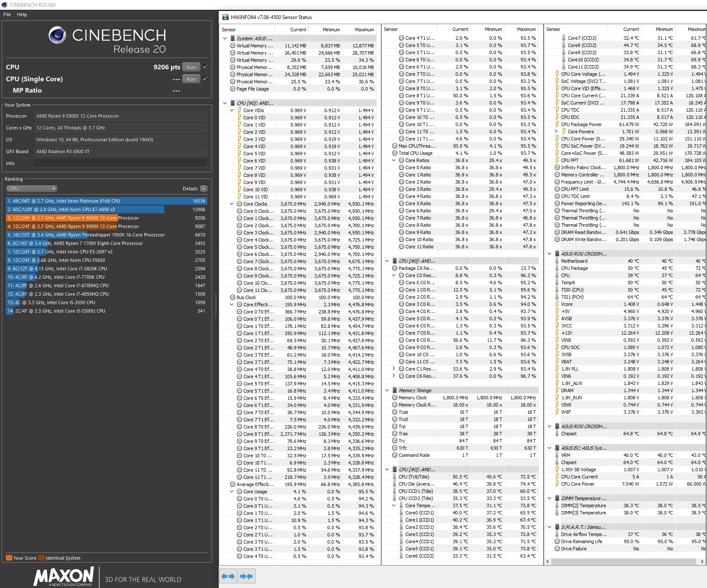Click right arrow of the horizontal scrollbar

tap(702, 562)
